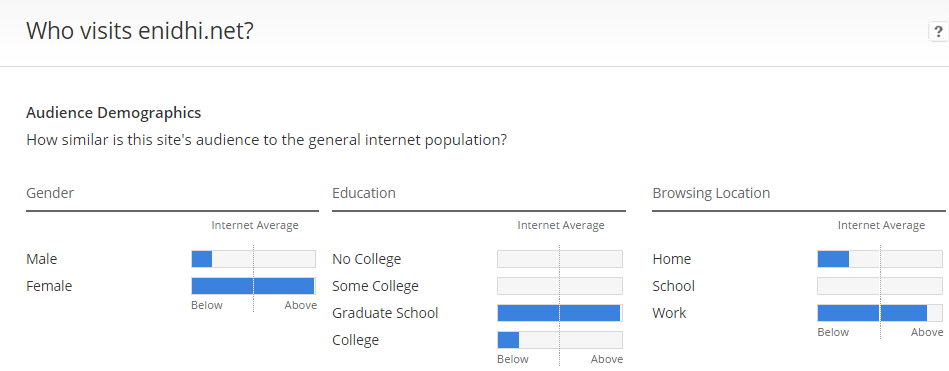
Task: Select the Some College bar
Action: pos(560,286)
